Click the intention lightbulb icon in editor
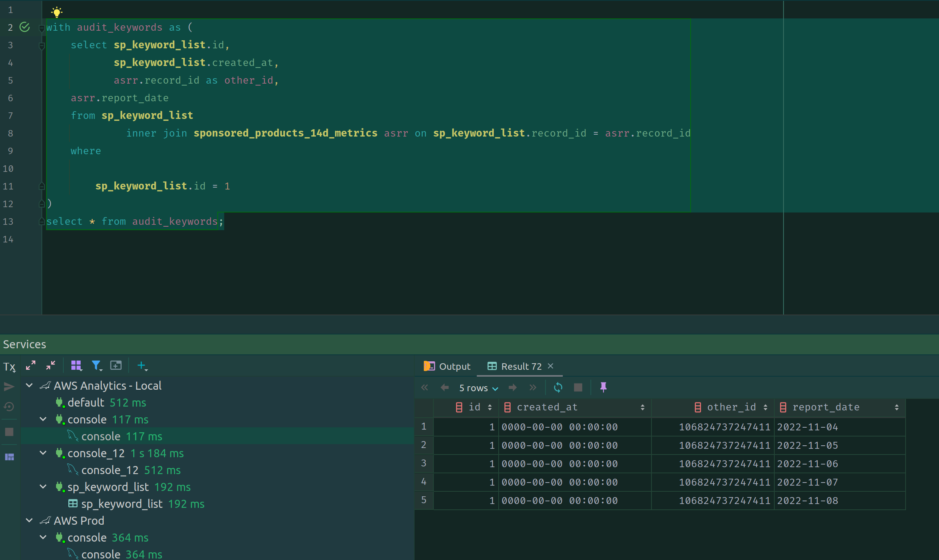The height and width of the screenshot is (560, 939). pos(56,12)
